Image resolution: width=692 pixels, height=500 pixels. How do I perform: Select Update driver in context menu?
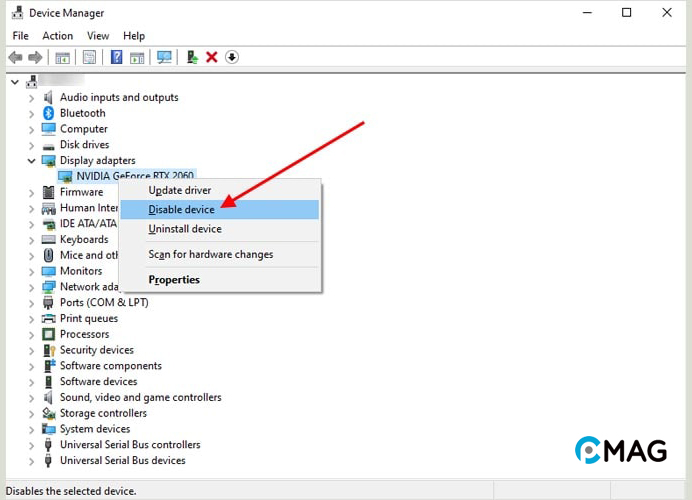(179, 190)
